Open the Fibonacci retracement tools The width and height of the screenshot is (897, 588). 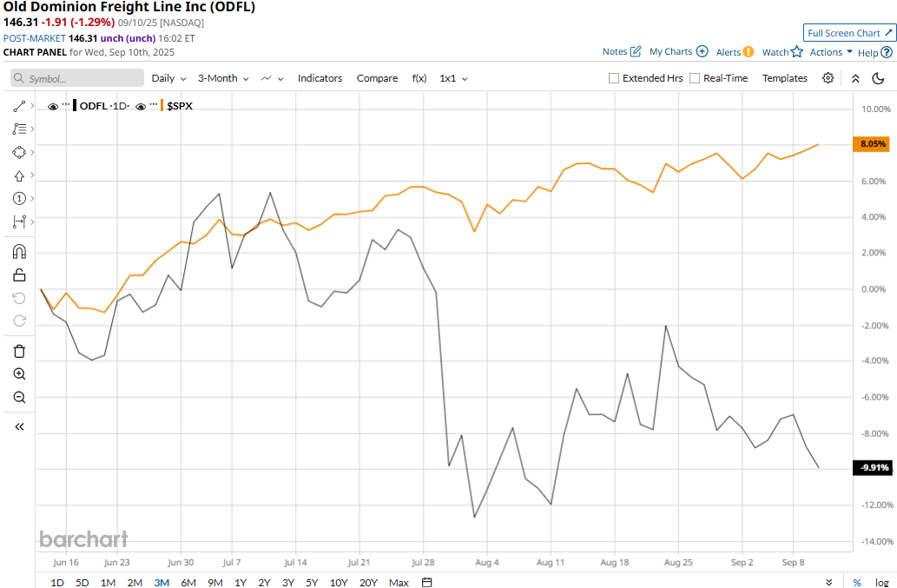19,129
